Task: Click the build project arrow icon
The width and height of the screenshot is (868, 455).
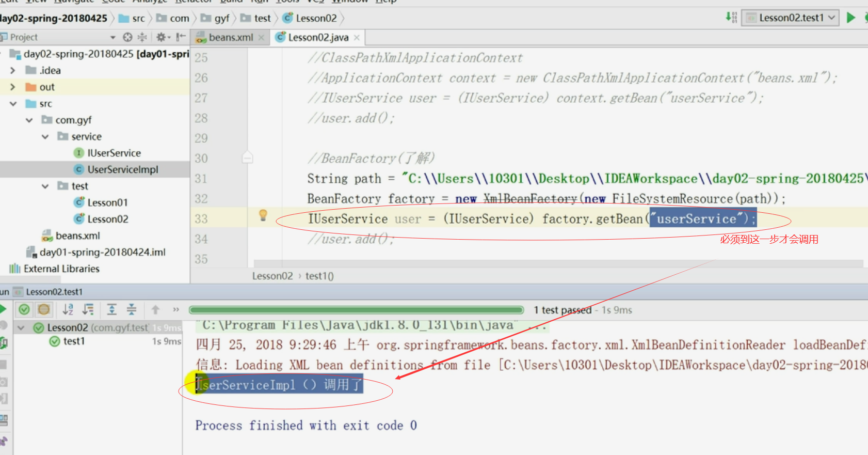Action: click(x=731, y=18)
